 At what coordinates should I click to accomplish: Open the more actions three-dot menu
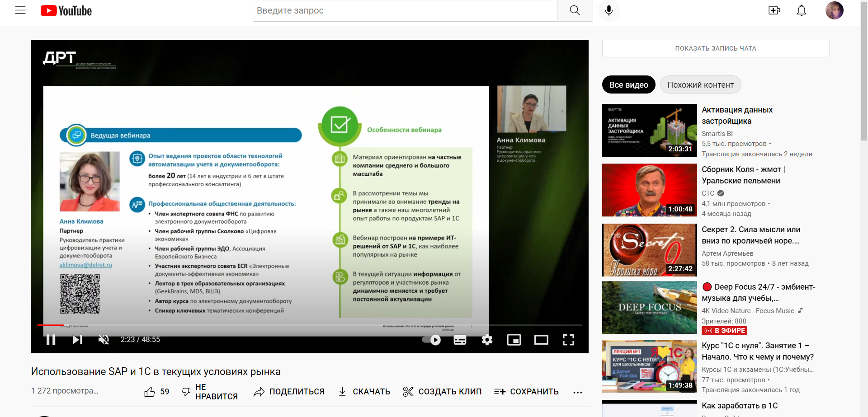577,392
